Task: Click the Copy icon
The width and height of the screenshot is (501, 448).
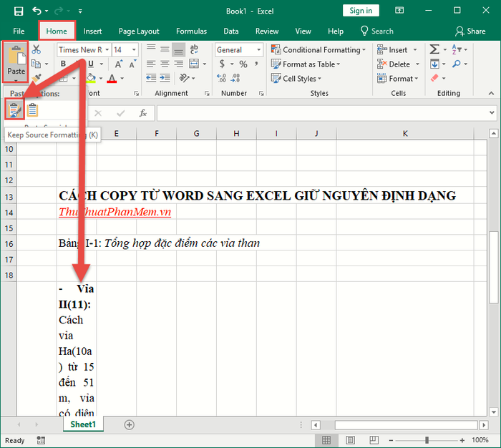Action: [x=36, y=64]
